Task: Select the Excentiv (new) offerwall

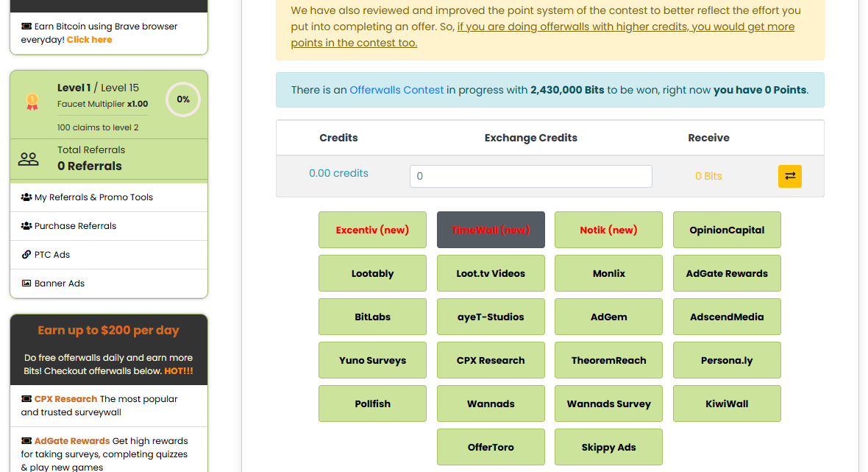Action: tap(372, 230)
